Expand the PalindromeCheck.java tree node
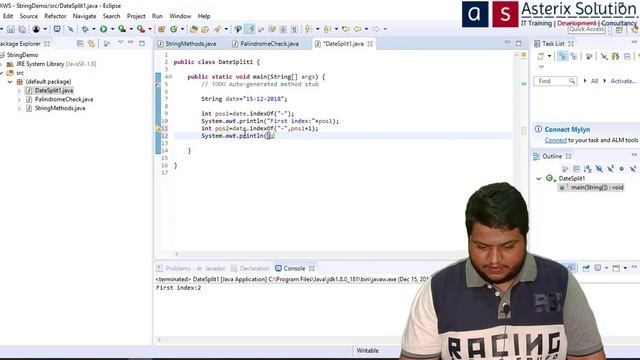Screen dimensions: 640x360 tap(19, 99)
